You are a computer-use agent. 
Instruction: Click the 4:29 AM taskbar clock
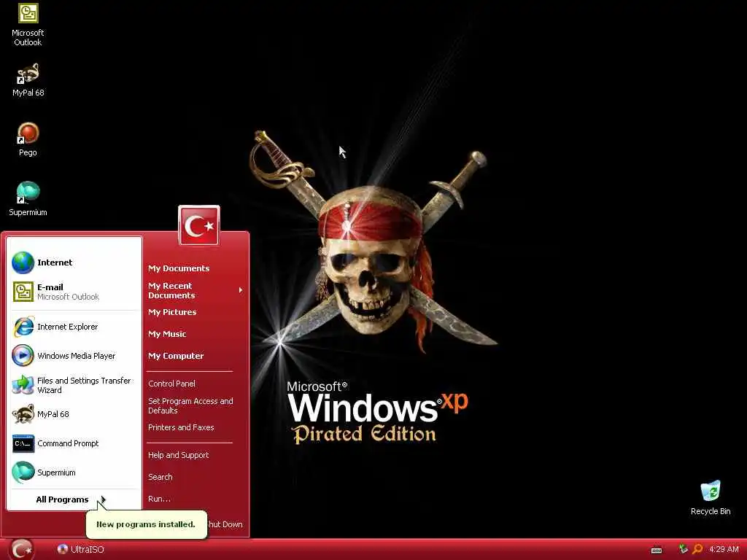724,549
